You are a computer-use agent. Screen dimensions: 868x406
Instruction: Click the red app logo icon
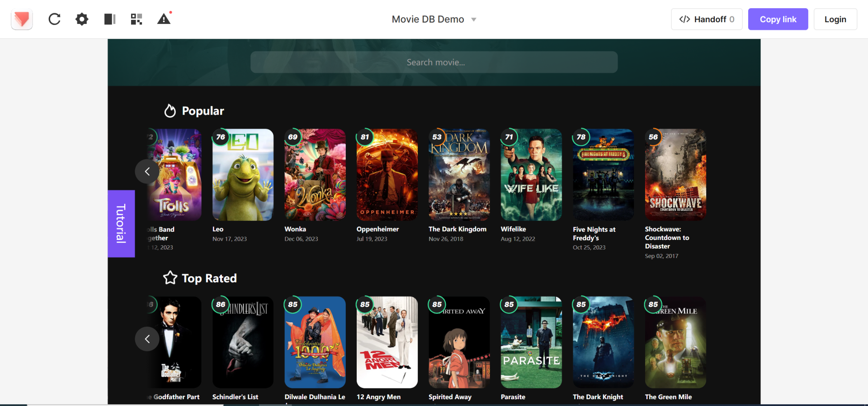tap(22, 19)
